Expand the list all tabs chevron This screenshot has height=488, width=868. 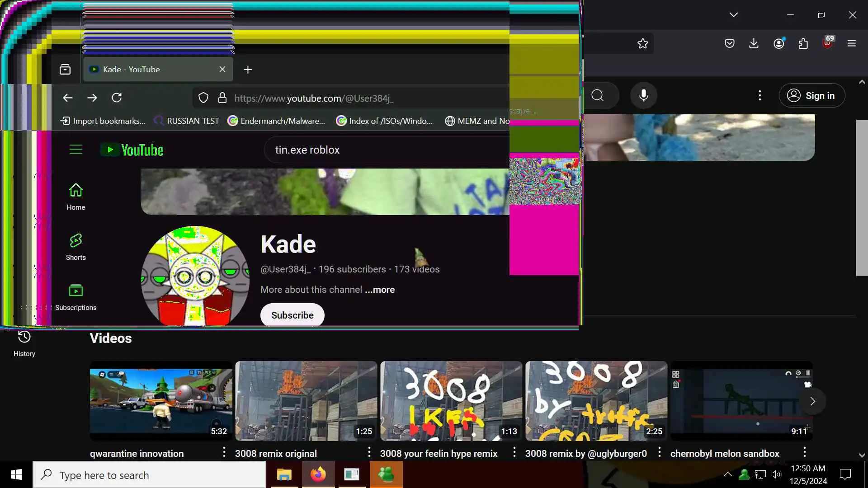pyautogui.click(x=733, y=15)
